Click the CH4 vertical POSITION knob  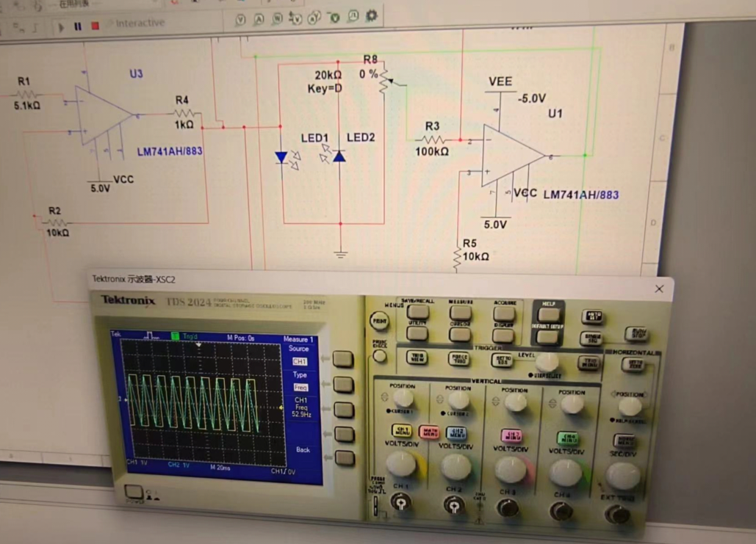coord(572,405)
